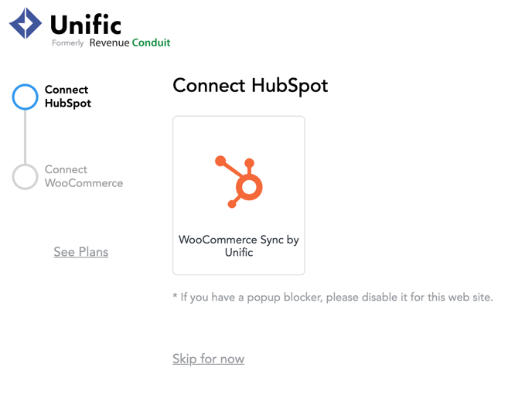Select the gray Connect WooCommerce step circle
The width and height of the screenshot is (532, 395).
25,177
